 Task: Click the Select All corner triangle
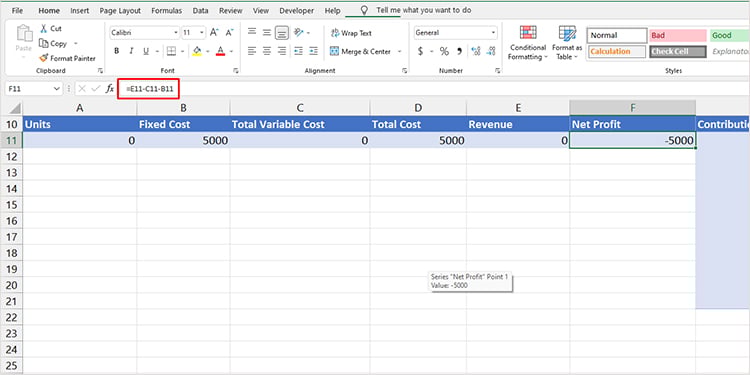(x=15, y=108)
